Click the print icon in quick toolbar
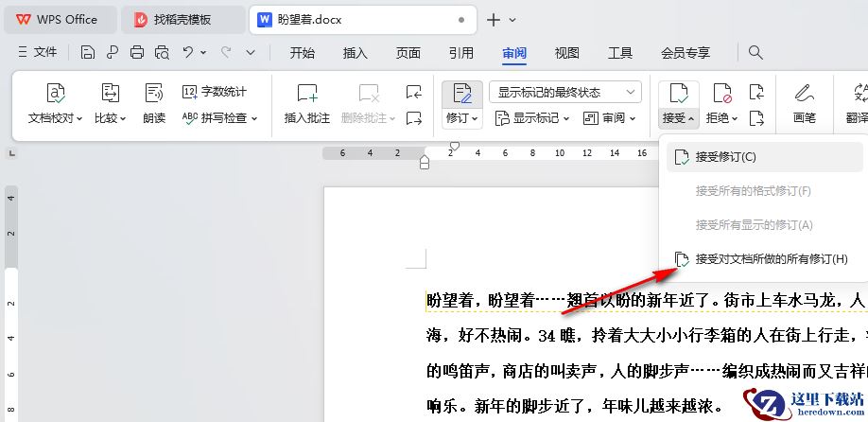 pos(137,53)
